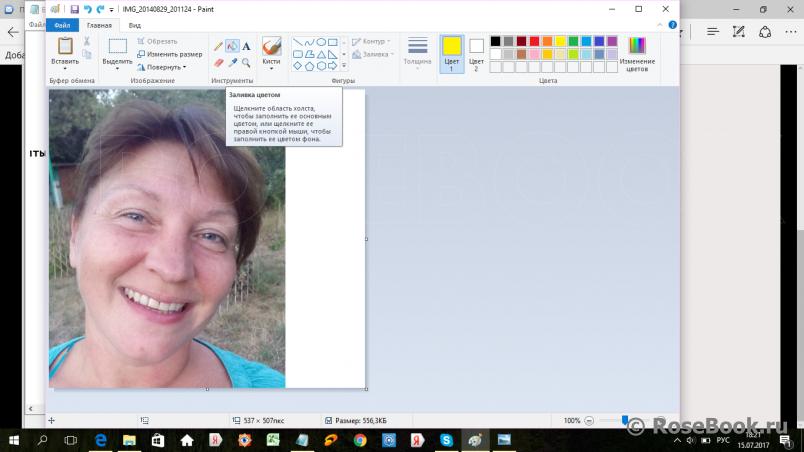Activate the Цвет 2 color slot
The height and width of the screenshot is (452, 804).
tap(476, 52)
